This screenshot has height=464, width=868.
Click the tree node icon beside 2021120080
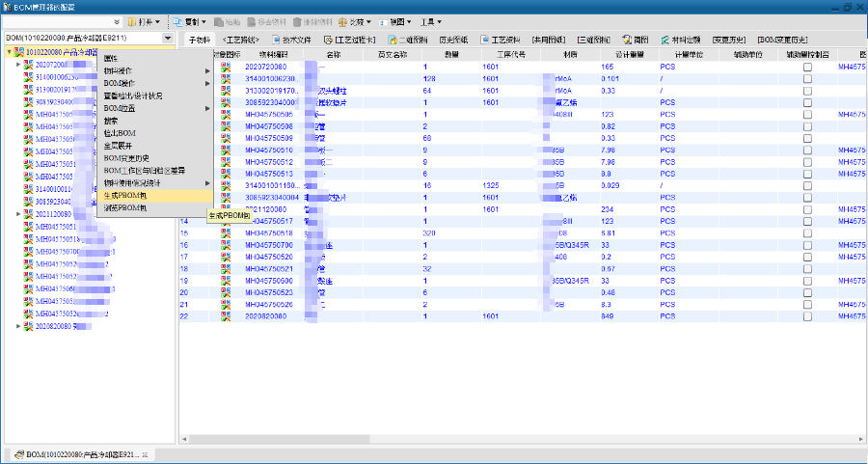coord(29,214)
